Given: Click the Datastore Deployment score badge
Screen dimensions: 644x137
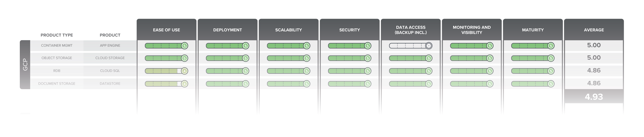Looking at the screenshot, I should pyautogui.click(x=245, y=84).
